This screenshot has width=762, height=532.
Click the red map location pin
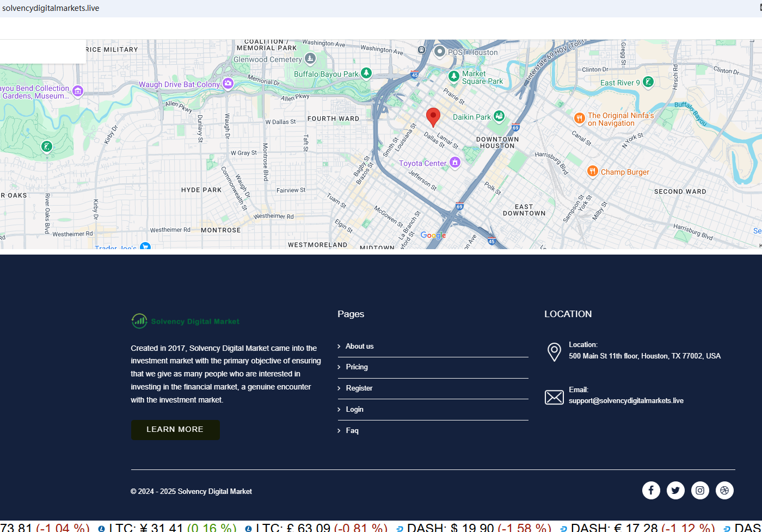(x=433, y=116)
